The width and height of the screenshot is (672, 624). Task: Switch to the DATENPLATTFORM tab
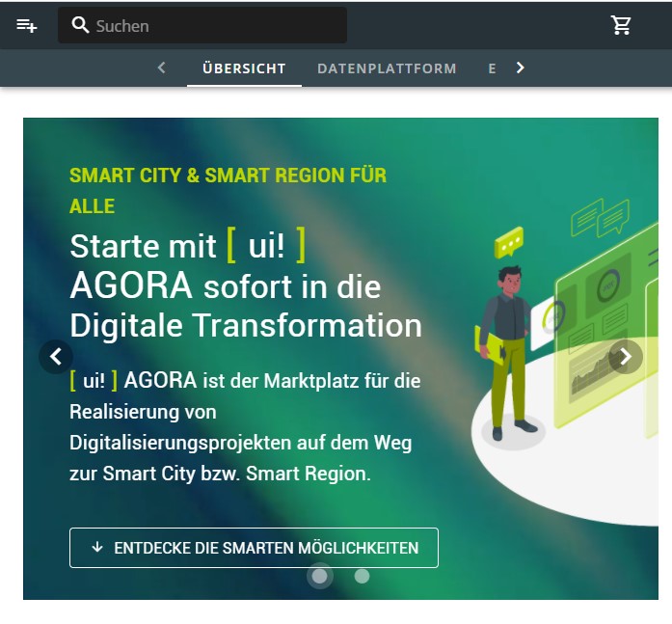387,68
